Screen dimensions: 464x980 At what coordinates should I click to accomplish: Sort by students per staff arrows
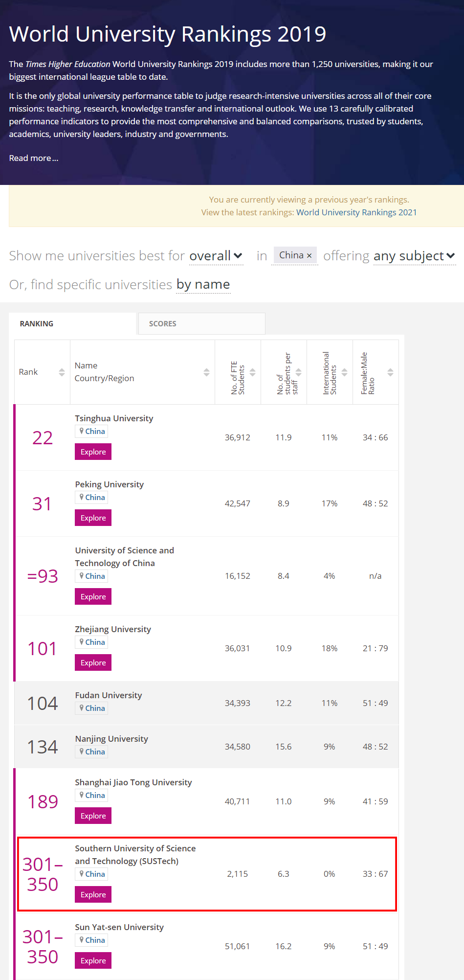pyautogui.click(x=298, y=372)
